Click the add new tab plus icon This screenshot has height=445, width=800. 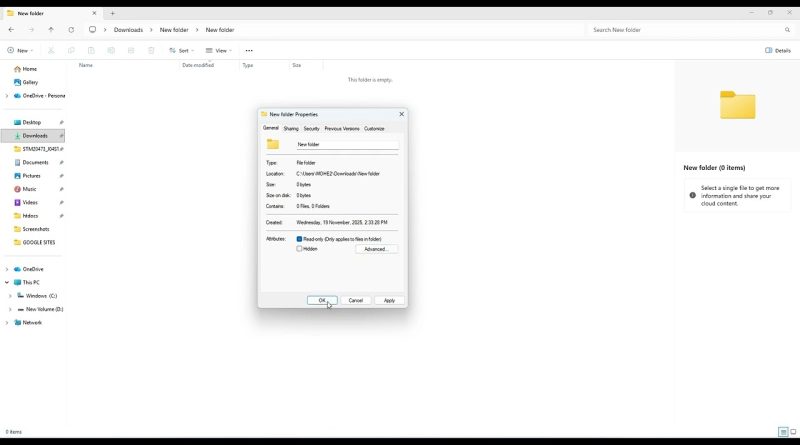tap(113, 13)
